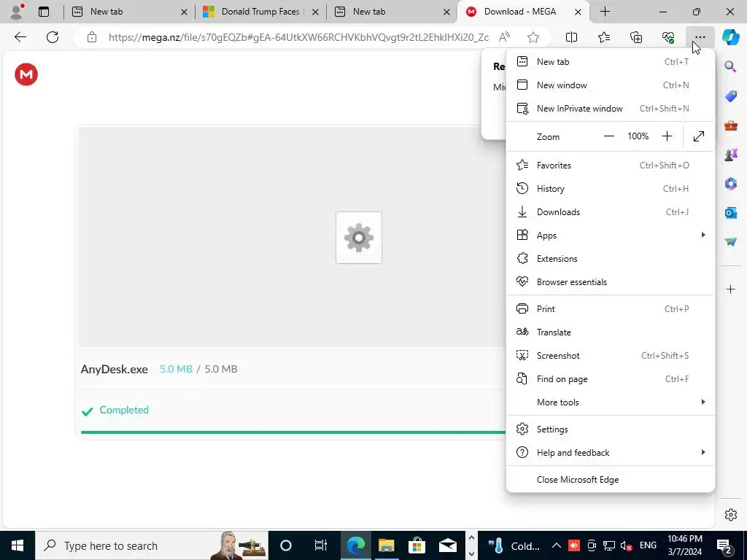The height and width of the screenshot is (560, 747).
Task: Choose New window menu item
Action: tap(611, 85)
